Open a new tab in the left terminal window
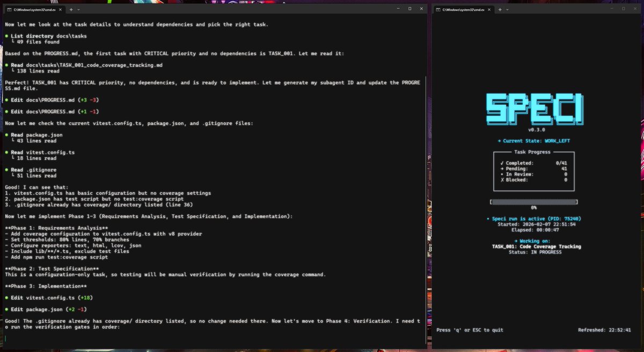 click(x=70, y=9)
